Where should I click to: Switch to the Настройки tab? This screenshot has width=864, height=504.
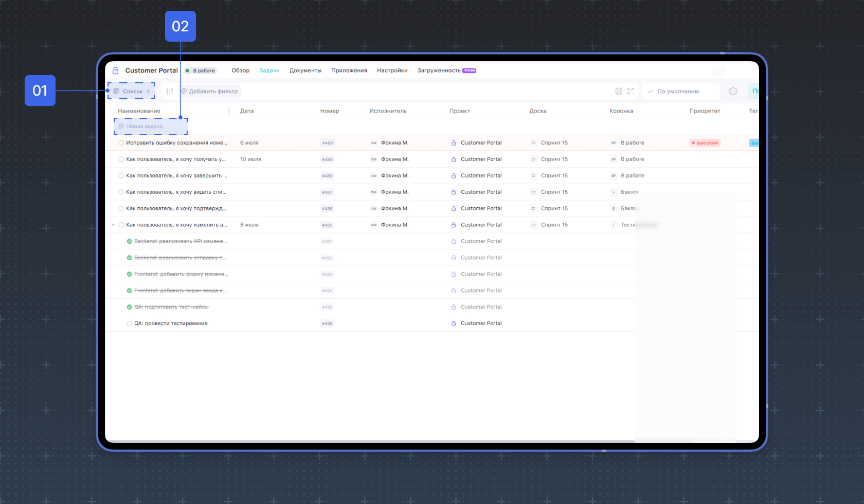(x=392, y=70)
